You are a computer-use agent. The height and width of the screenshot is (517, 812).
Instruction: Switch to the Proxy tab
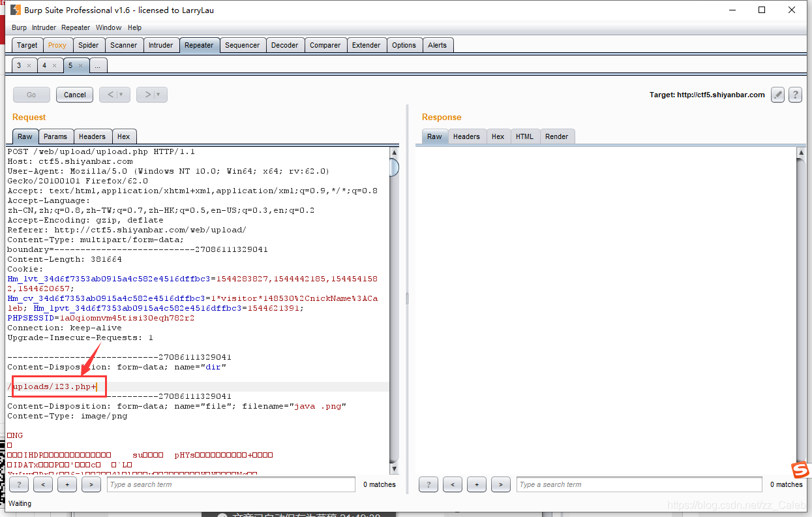[57, 45]
